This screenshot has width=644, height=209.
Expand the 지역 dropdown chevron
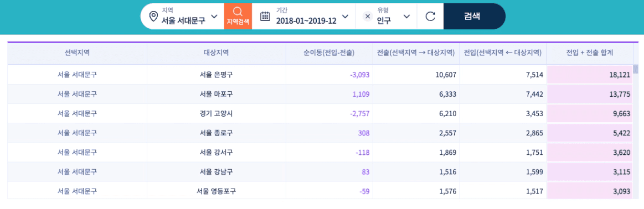click(214, 17)
